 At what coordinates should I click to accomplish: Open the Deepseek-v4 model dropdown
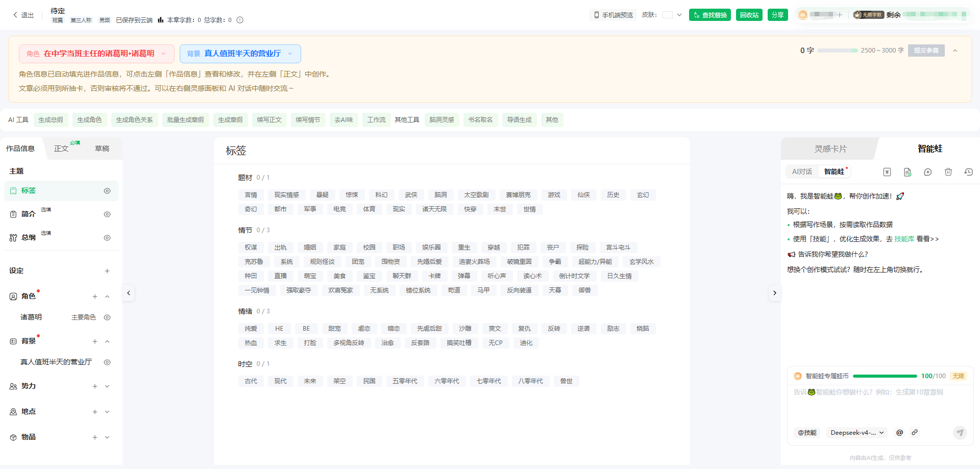coord(857,433)
